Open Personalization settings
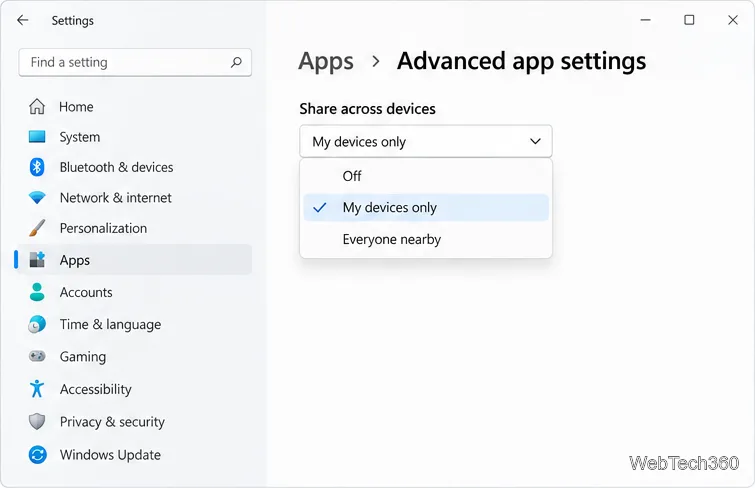 point(135,228)
